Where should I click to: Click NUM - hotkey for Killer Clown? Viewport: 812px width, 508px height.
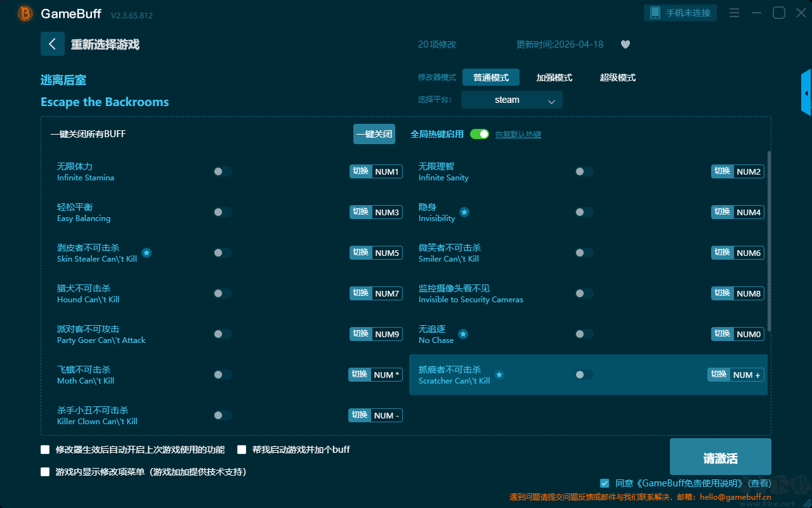click(376, 415)
